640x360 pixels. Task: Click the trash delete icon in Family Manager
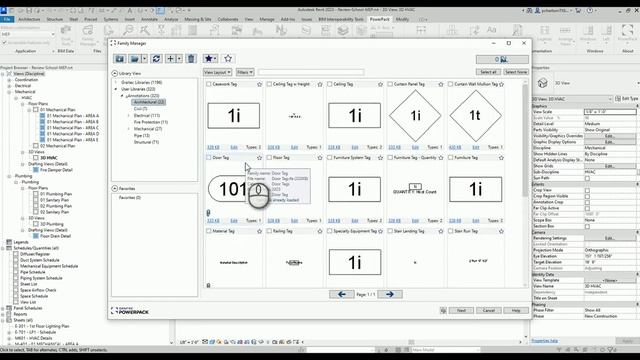point(191,59)
